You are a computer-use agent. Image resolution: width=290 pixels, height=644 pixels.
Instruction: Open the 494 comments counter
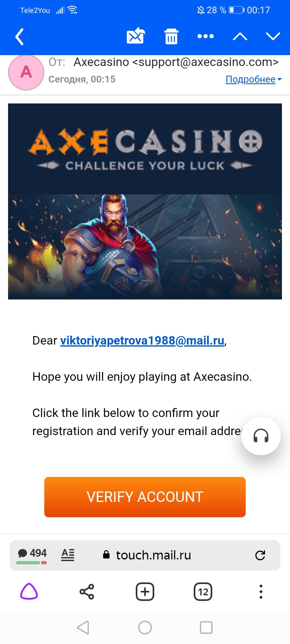(32, 554)
